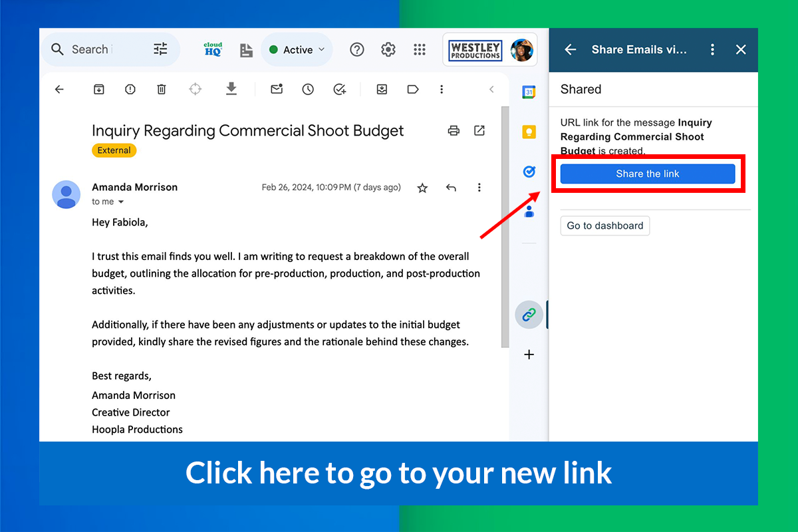Open the Active chat status dropdown
The image size is (798, 532).
[297, 49]
